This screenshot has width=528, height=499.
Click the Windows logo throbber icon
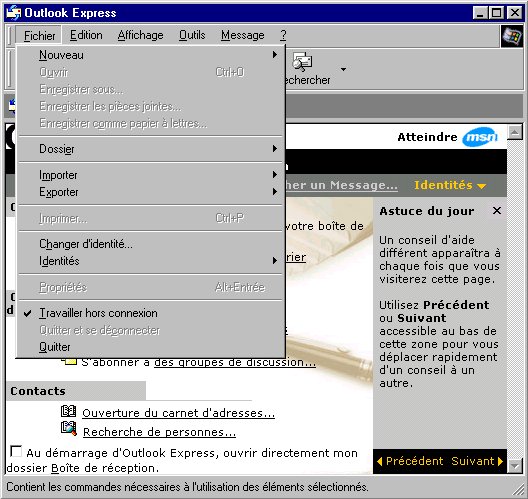point(512,36)
